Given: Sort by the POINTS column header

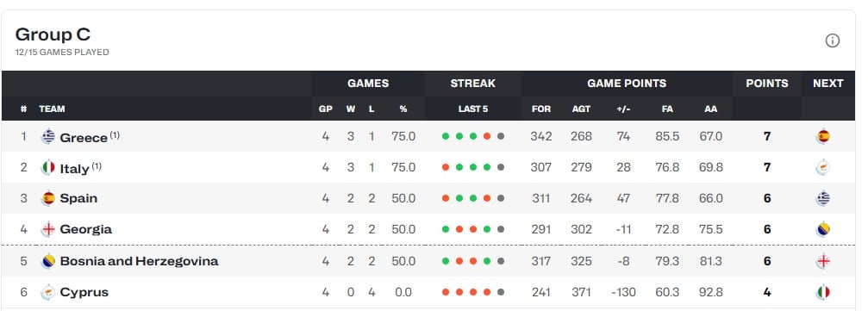Looking at the screenshot, I should [766, 84].
